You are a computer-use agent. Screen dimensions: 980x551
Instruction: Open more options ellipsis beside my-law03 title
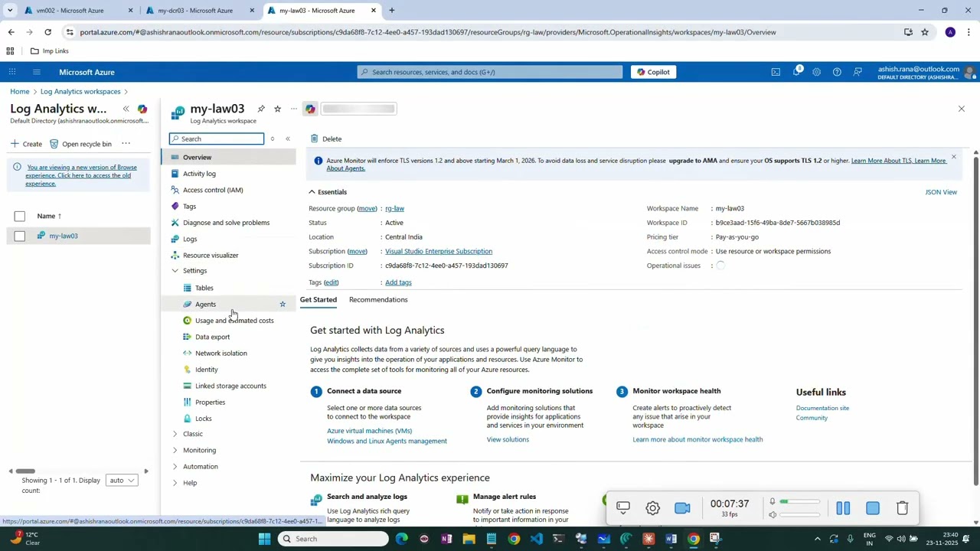click(x=293, y=109)
